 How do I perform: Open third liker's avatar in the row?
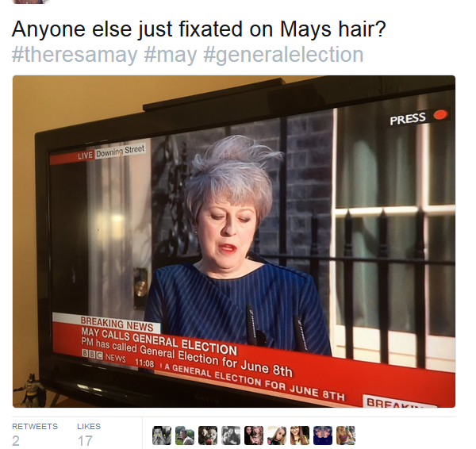tap(208, 436)
